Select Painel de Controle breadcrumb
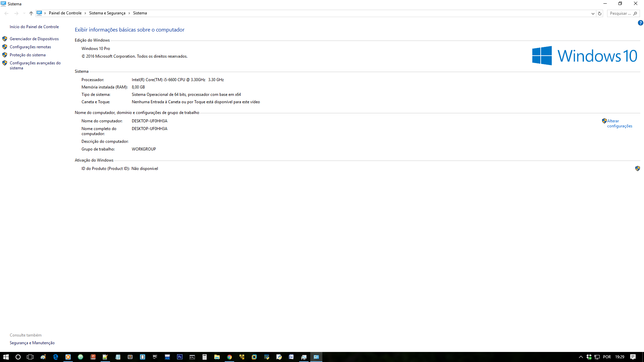 (65, 13)
